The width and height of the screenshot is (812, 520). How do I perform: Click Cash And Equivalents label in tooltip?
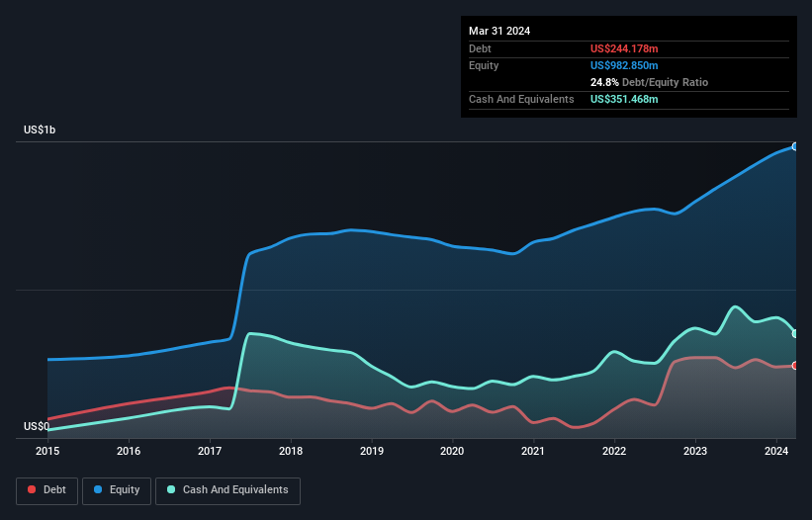click(x=521, y=99)
